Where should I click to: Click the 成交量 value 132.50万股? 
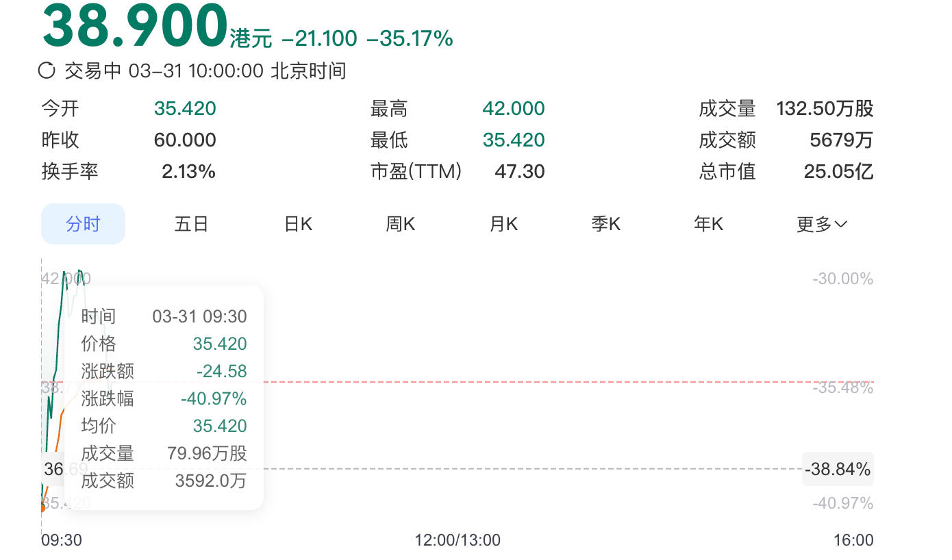(825, 109)
